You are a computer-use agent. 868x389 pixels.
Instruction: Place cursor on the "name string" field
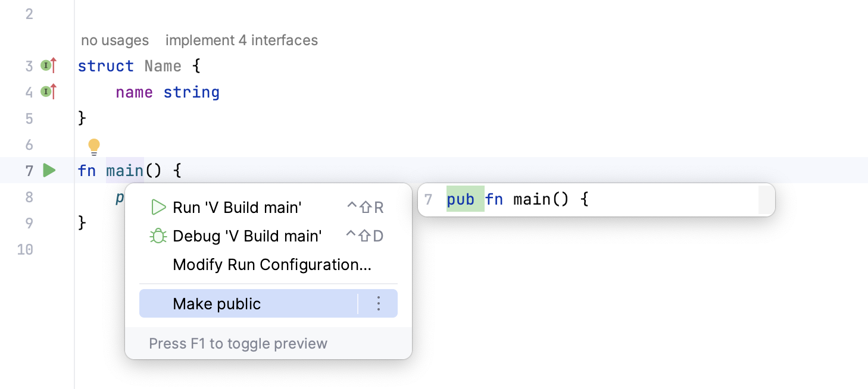tap(167, 92)
